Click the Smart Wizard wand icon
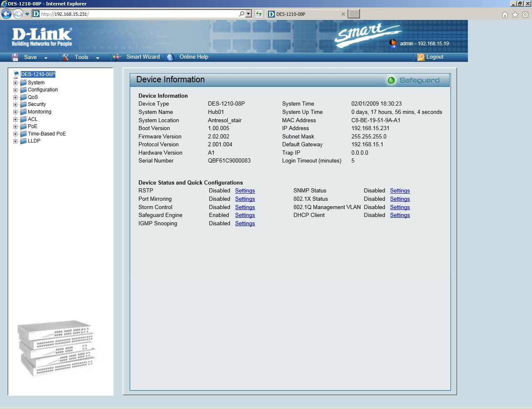Viewport: 532px width, 409px height. [x=117, y=57]
